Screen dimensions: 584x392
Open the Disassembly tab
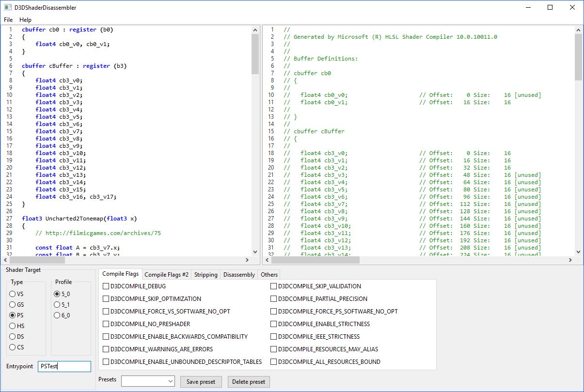click(x=239, y=274)
